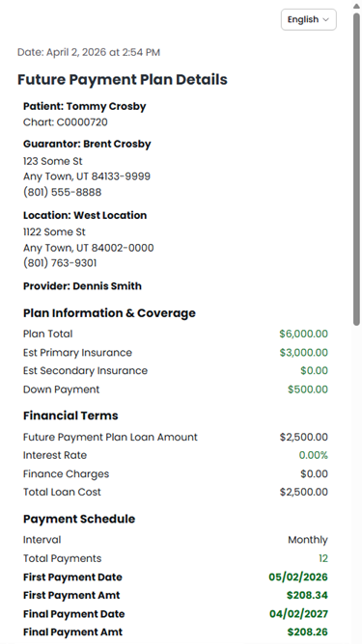Click the Est Primary Insurance value $3,000.00
The image size is (362, 644).
pos(303,353)
